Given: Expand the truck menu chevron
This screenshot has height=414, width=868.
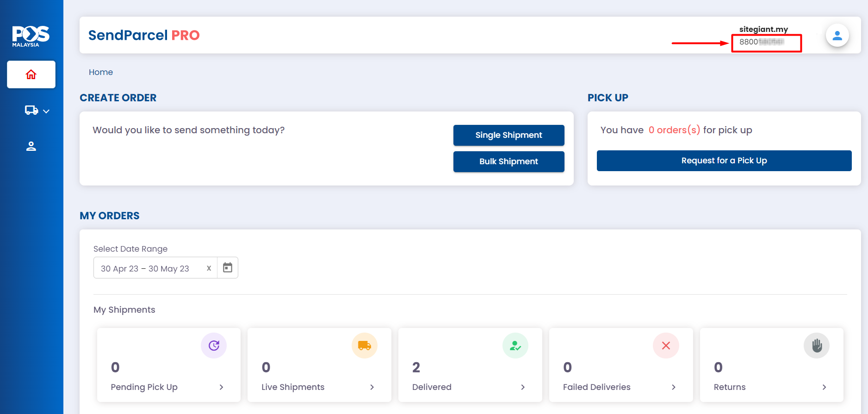Looking at the screenshot, I should [46, 111].
